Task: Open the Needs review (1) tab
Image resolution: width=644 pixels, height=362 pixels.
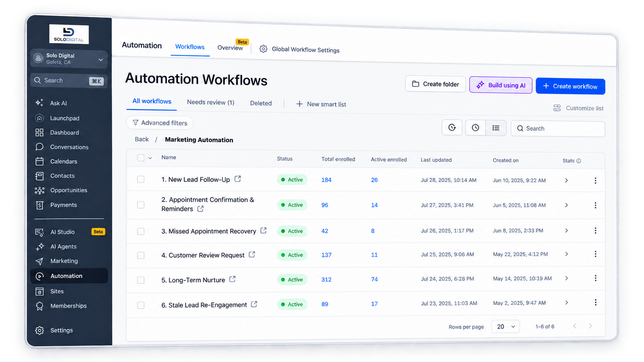Action: pyautogui.click(x=210, y=102)
